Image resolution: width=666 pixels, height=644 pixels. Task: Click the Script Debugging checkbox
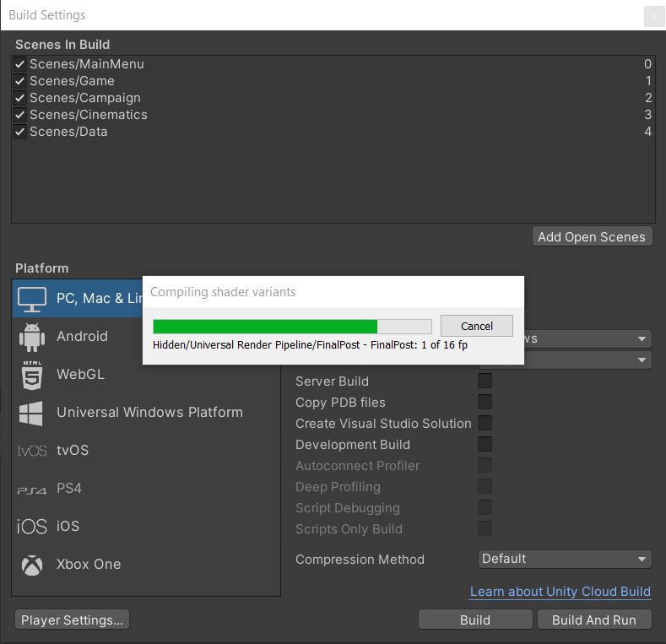pos(485,507)
